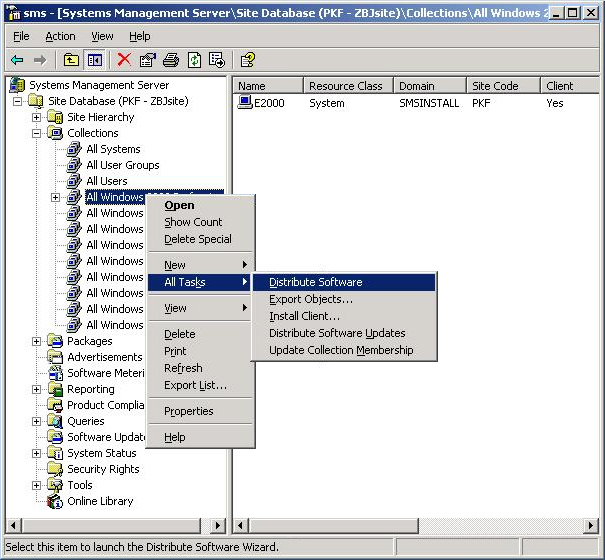Click the All User Groups collection icon
The height and width of the screenshot is (560, 605).
pyautogui.click(x=74, y=165)
